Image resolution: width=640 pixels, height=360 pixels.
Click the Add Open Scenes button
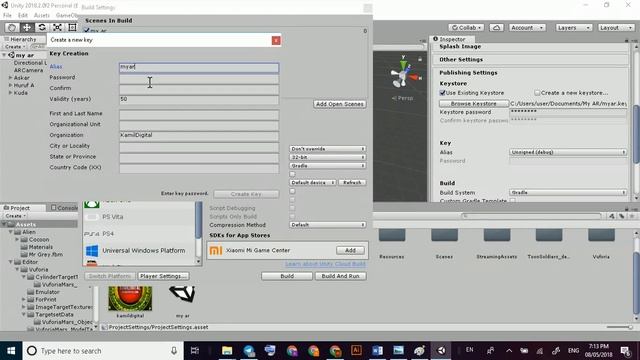[x=340, y=104]
